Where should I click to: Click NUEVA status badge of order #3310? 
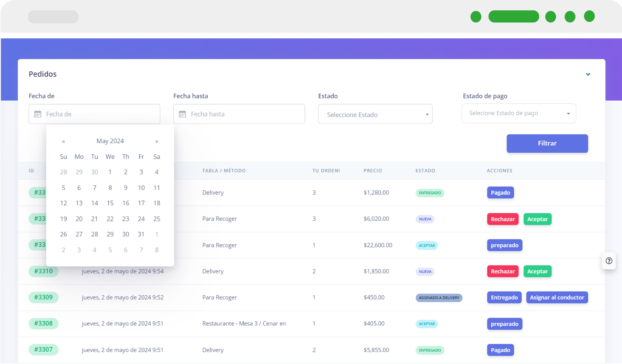pos(425,272)
